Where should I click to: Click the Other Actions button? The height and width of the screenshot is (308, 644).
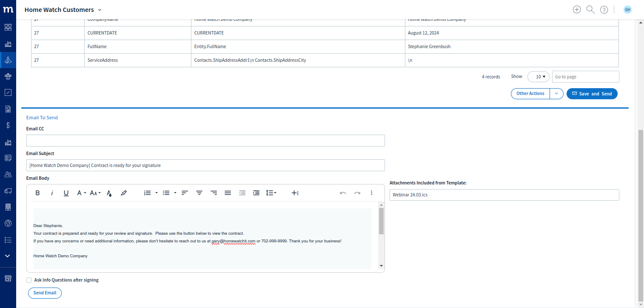530,94
